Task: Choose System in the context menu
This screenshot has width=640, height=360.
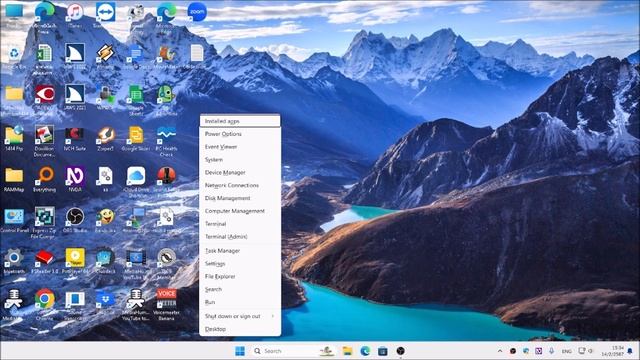Action: coord(240,160)
